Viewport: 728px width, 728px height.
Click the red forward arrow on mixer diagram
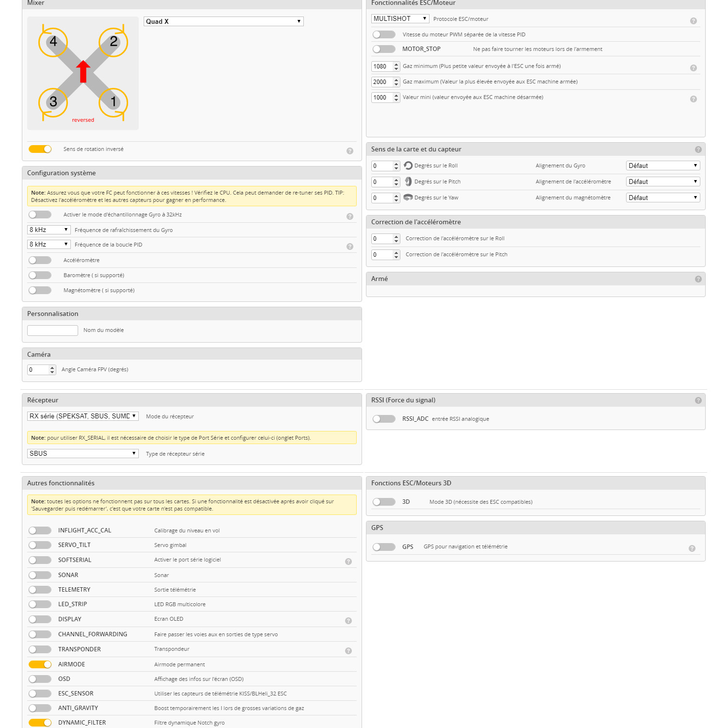pyautogui.click(x=83, y=71)
